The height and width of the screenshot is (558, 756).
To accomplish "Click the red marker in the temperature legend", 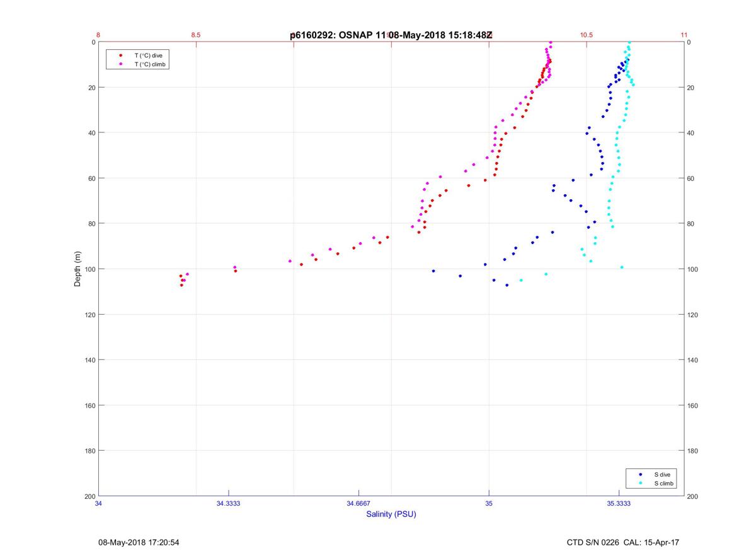I will [x=120, y=55].
